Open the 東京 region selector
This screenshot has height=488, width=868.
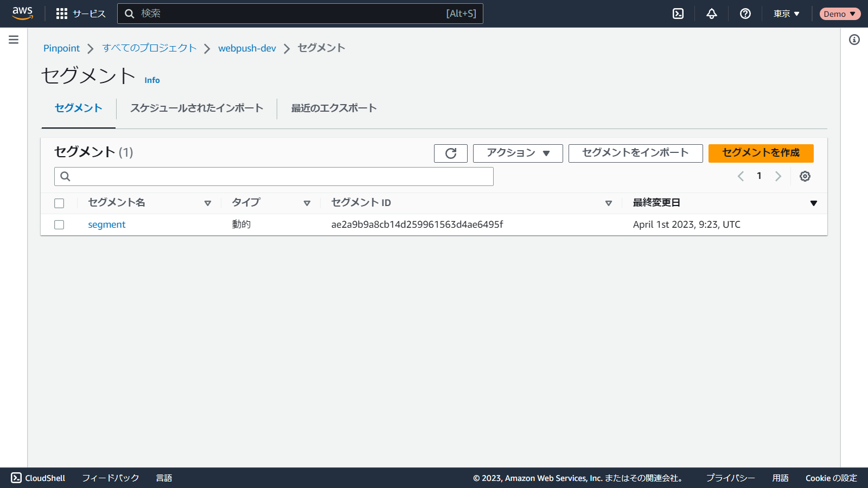tap(786, 14)
